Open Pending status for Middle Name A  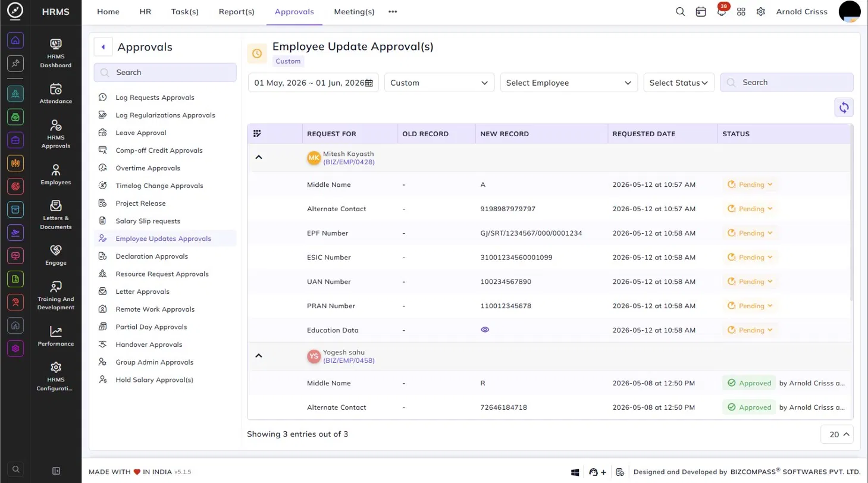click(x=750, y=184)
